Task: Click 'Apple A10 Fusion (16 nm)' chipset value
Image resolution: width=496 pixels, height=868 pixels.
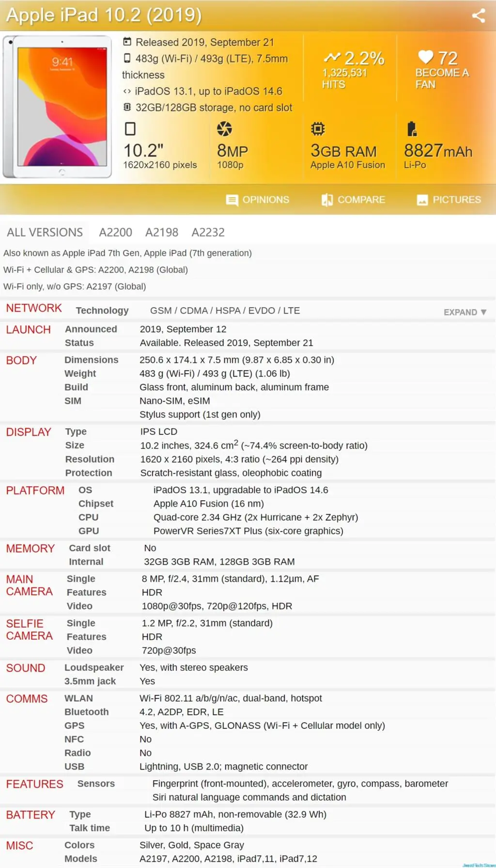Action: [x=209, y=504]
